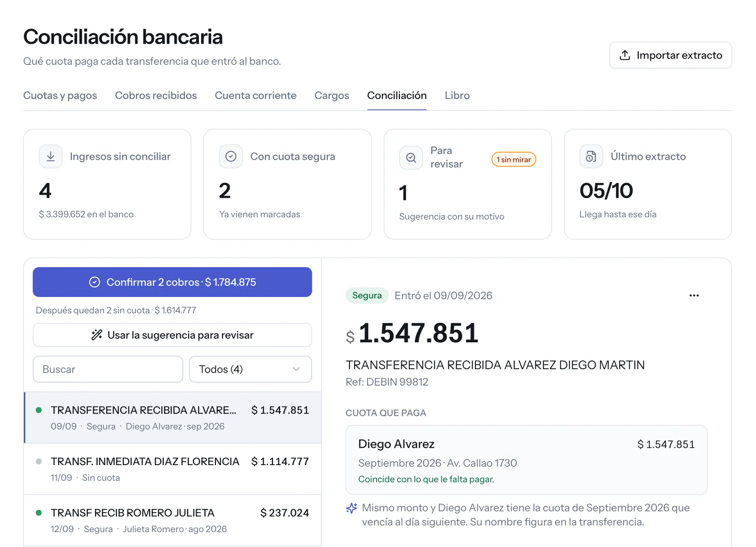Click the Ingresos sin conciliar summary card
The image size is (756, 547).
coord(107,184)
